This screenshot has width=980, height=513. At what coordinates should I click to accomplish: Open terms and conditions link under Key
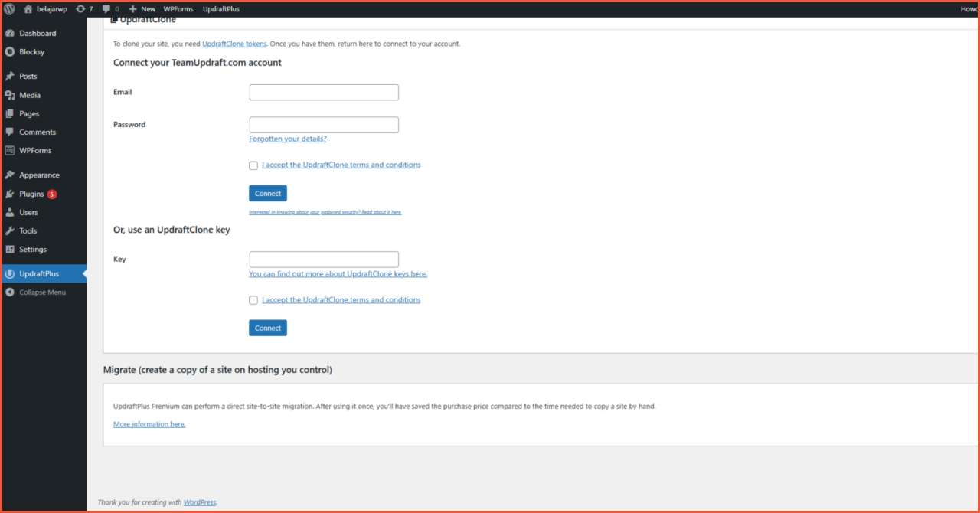[x=341, y=299]
